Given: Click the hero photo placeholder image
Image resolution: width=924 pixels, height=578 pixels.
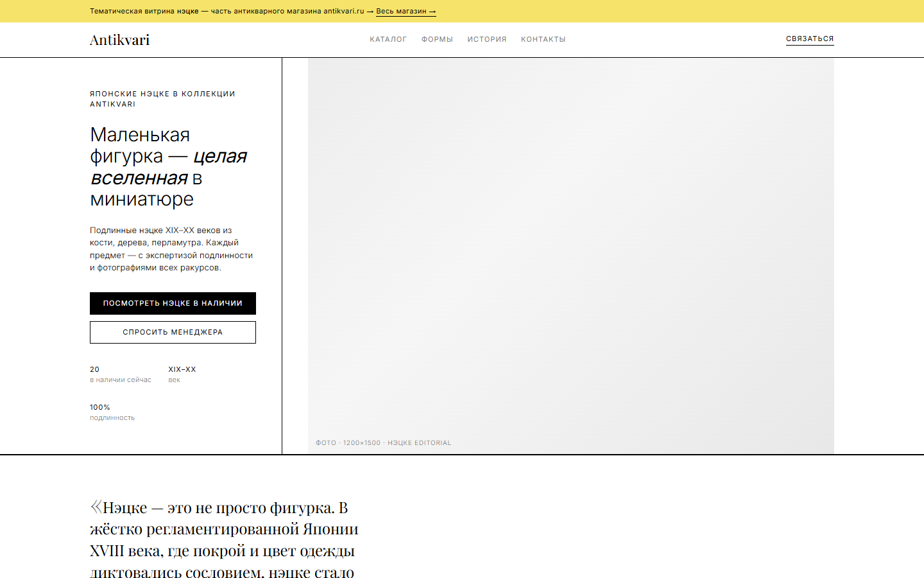Looking at the screenshot, I should [x=571, y=256].
